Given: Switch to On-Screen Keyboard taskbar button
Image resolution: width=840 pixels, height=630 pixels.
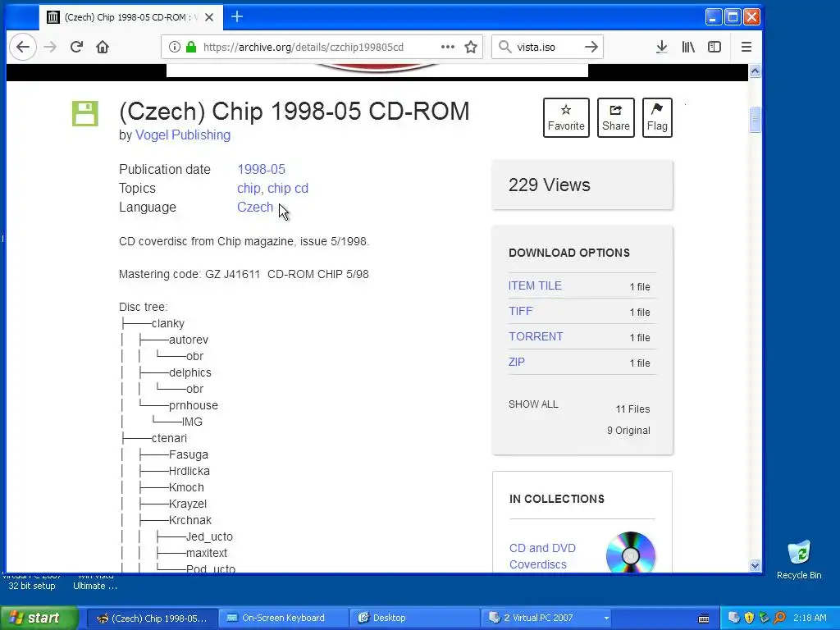Looking at the screenshot, I should pyautogui.click(x=283, y=619).
